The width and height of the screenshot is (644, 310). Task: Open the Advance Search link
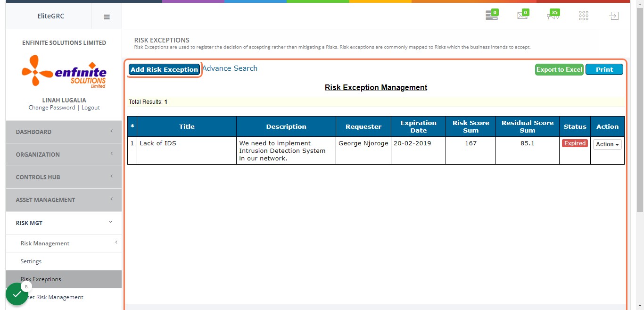pos(230,68)
